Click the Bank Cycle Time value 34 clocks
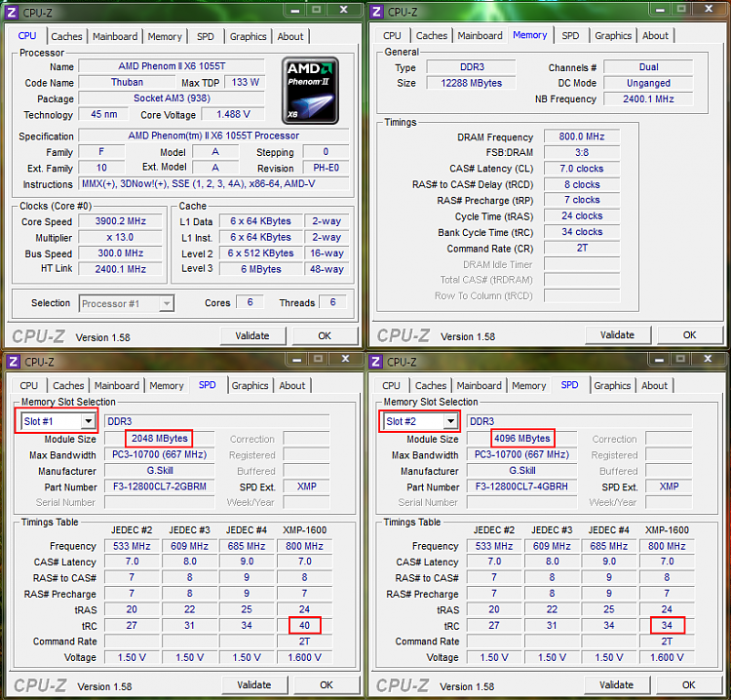The image size is (731, 700). pyautogui.click(x=582, y=232)
